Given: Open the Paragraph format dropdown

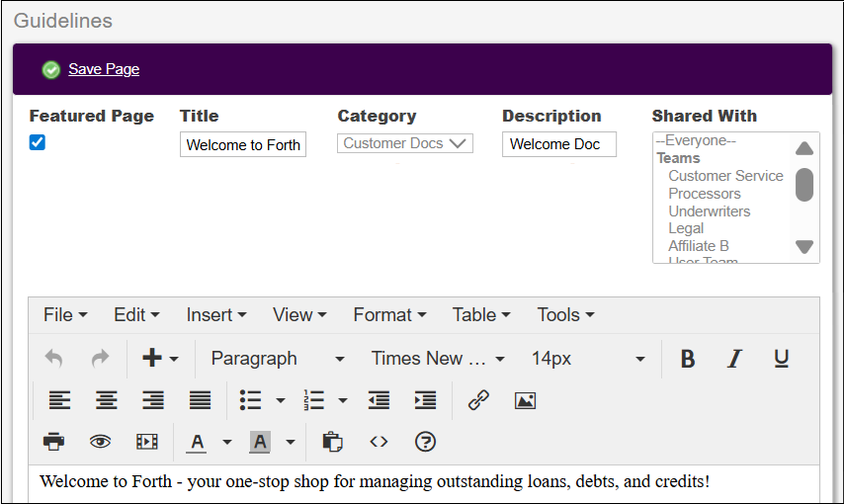Looking at the screenshot, I should [x=277, y=359].
